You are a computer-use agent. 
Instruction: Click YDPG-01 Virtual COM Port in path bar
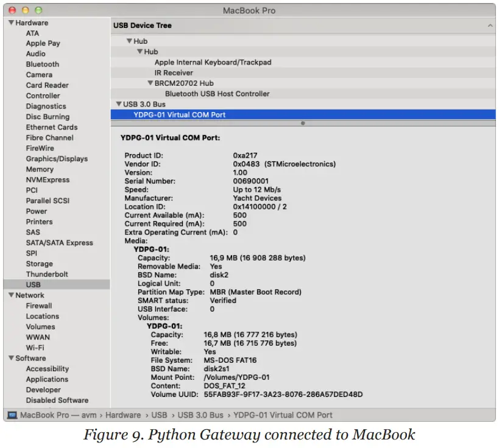pos(283,415)
